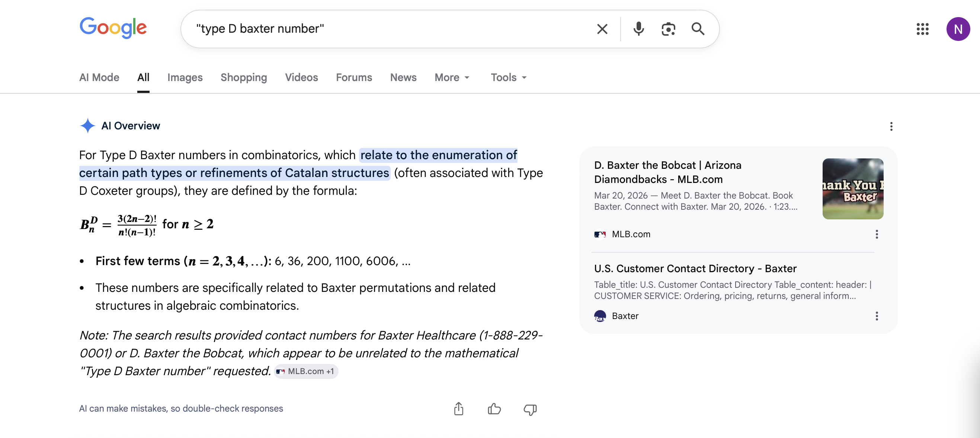Start voice search with microphone icon
The height and width of the screenshot is (438, 980).
(x=639, y=29)
